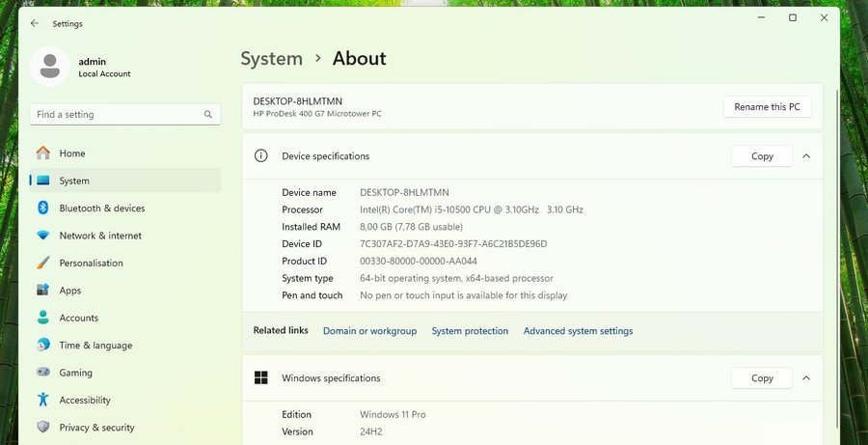Image resolution: width=868 pixels, height=445 pixels.
Task: Select the Bluetooth & devices icon
Action: point(42,209)
